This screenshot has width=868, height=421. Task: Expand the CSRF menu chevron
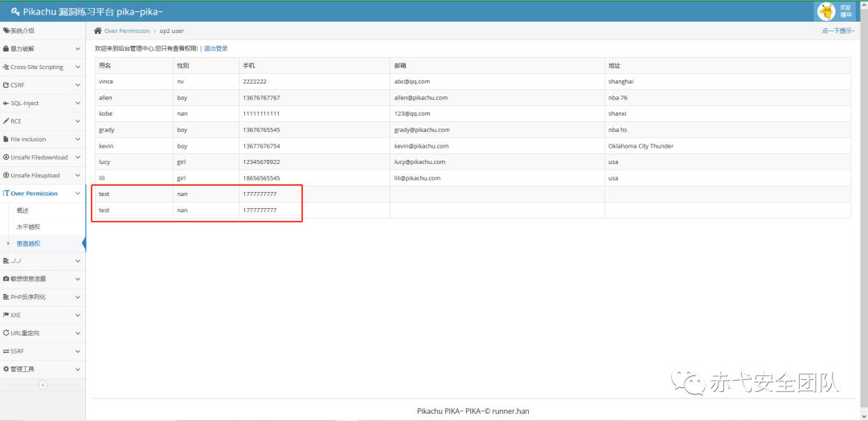click(x=77, y=85)
